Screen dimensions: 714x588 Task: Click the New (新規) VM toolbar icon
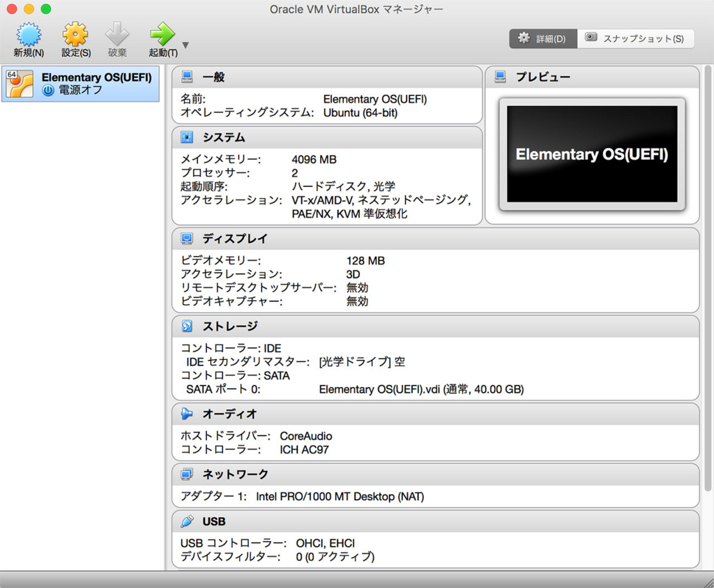(x=29, y=35)
